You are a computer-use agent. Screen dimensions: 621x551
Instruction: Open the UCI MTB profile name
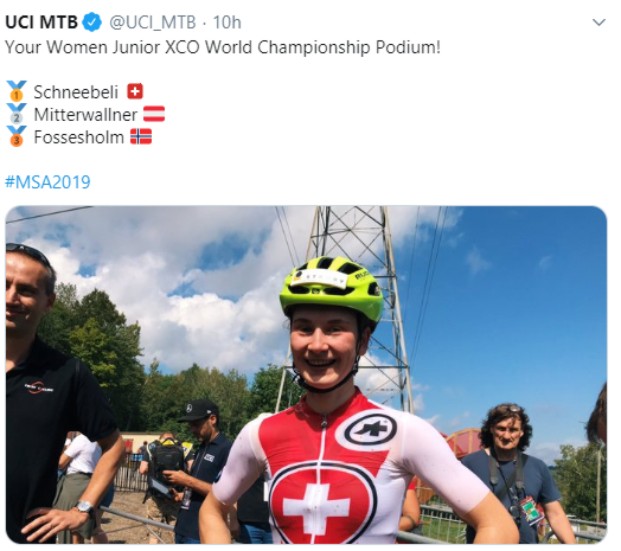(x=42, y=22)
